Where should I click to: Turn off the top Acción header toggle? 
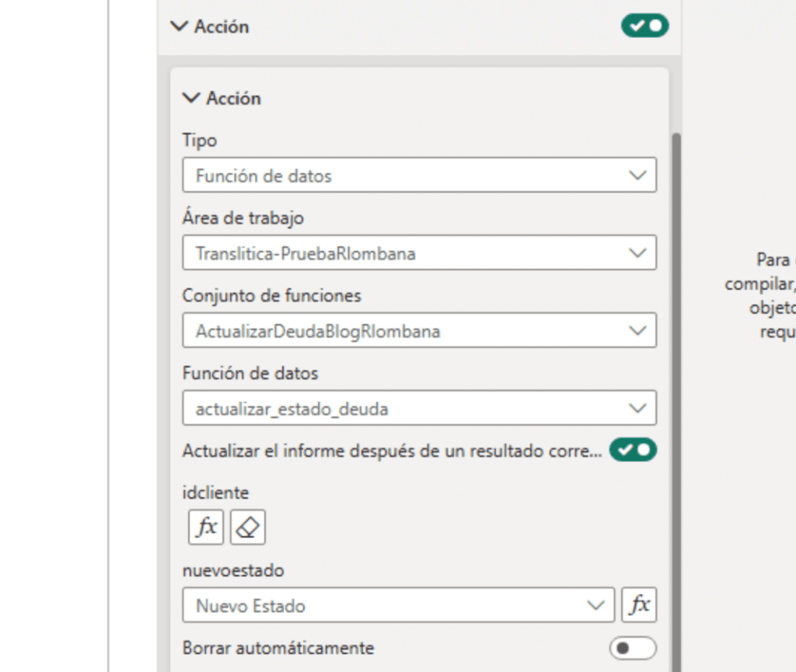coord(644,26)
